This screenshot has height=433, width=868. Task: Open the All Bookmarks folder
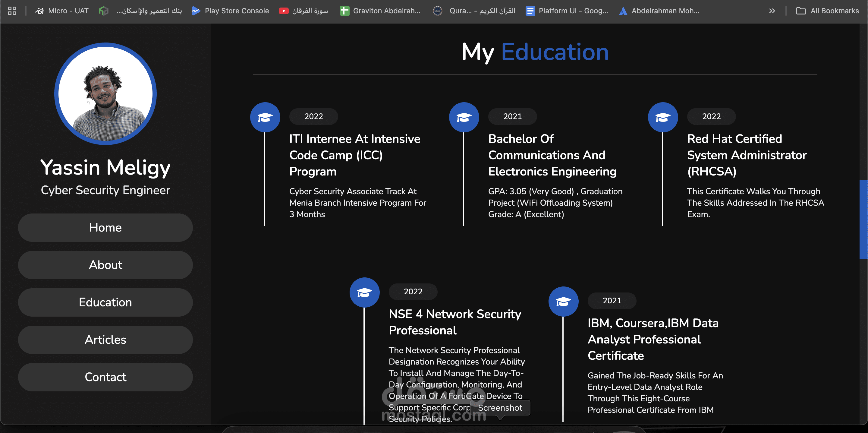827,11
